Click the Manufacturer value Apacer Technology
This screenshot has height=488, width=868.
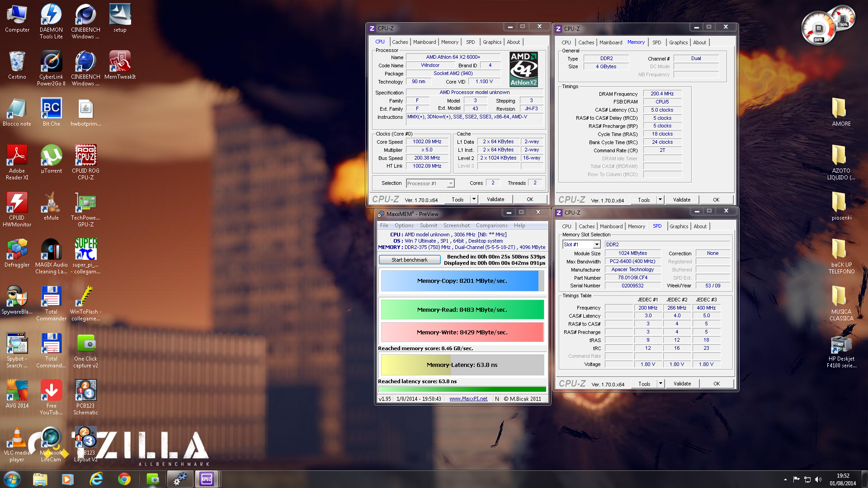[632, 270]
